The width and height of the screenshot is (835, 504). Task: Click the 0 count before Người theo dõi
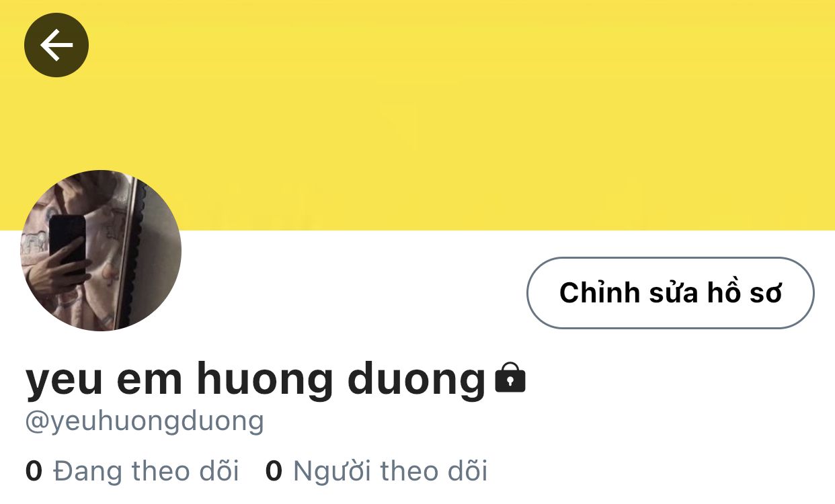click(x=274, y=471)
